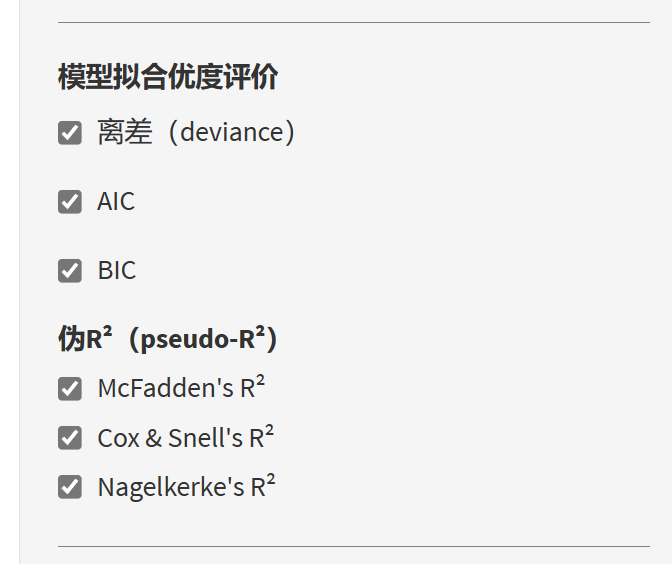
Task: Click the 模型拟合优度评价 section heading
Action: coord(167,77)
